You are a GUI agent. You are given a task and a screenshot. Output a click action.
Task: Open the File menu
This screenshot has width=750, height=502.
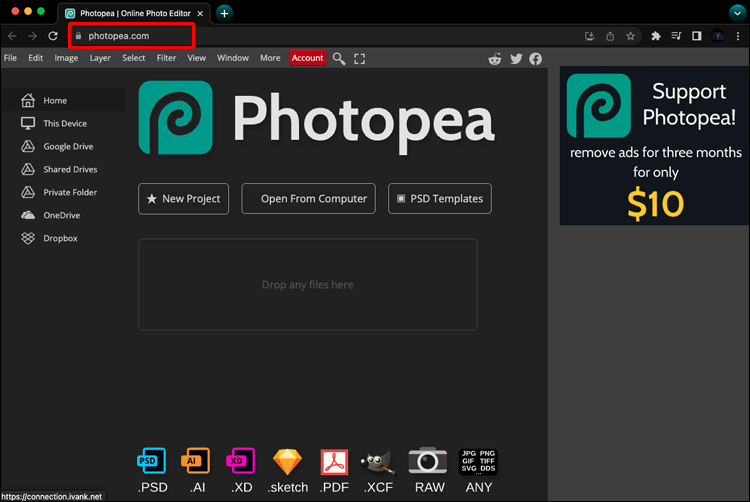(10, 58)
